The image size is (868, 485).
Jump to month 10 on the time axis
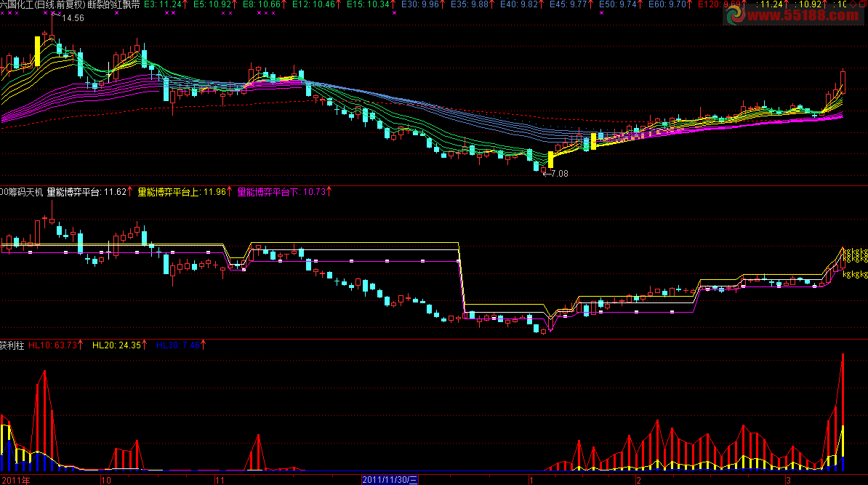[x=106, y=480]
